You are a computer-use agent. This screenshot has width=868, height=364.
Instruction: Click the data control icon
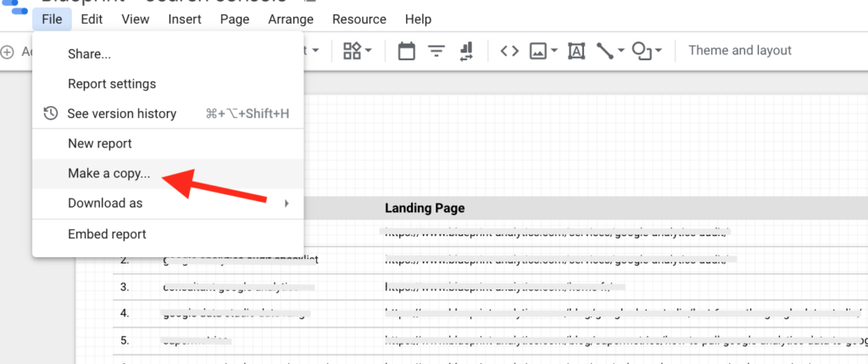click(x=465, y=51)
